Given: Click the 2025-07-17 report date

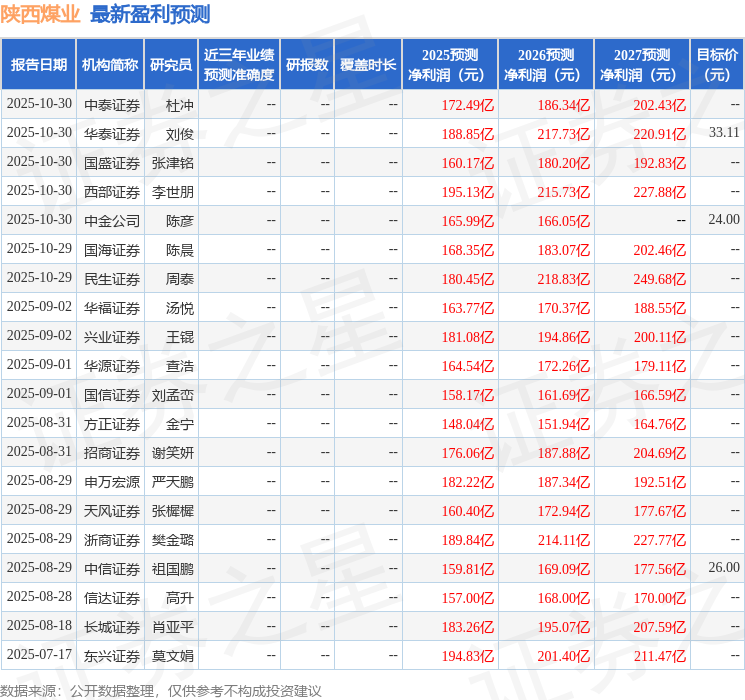Looking at the screenshot, I should [x=39, y=654].
